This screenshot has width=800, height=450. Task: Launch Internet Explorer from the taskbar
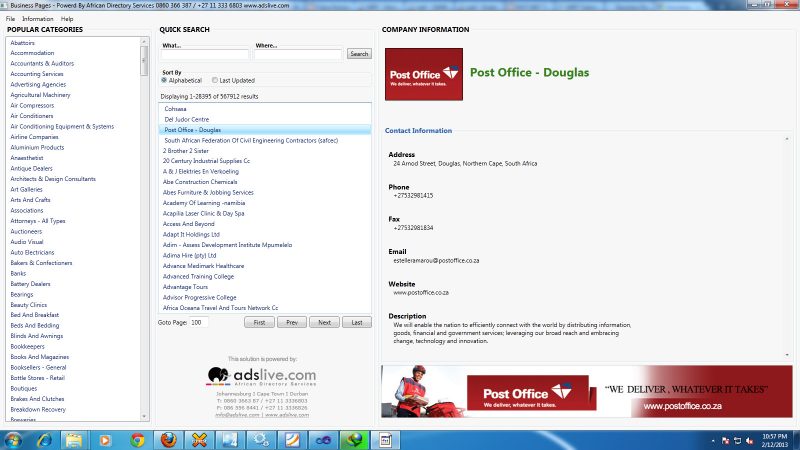44,440
